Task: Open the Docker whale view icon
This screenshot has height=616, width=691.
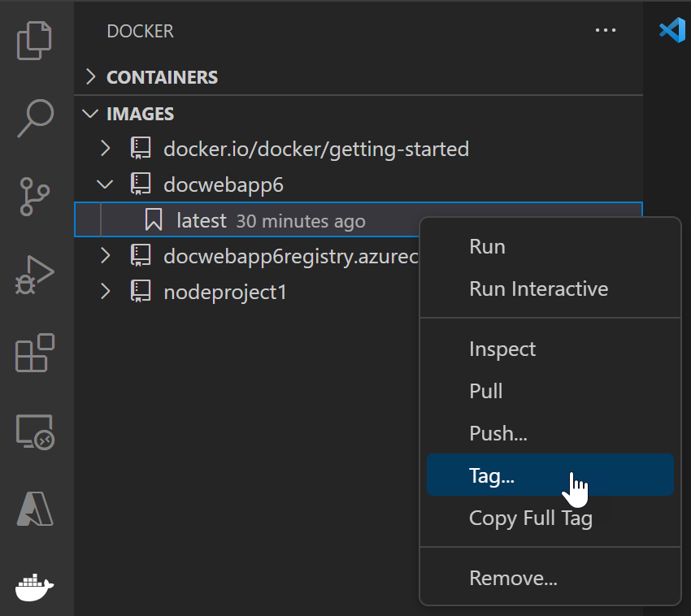Action: point(34,588)
